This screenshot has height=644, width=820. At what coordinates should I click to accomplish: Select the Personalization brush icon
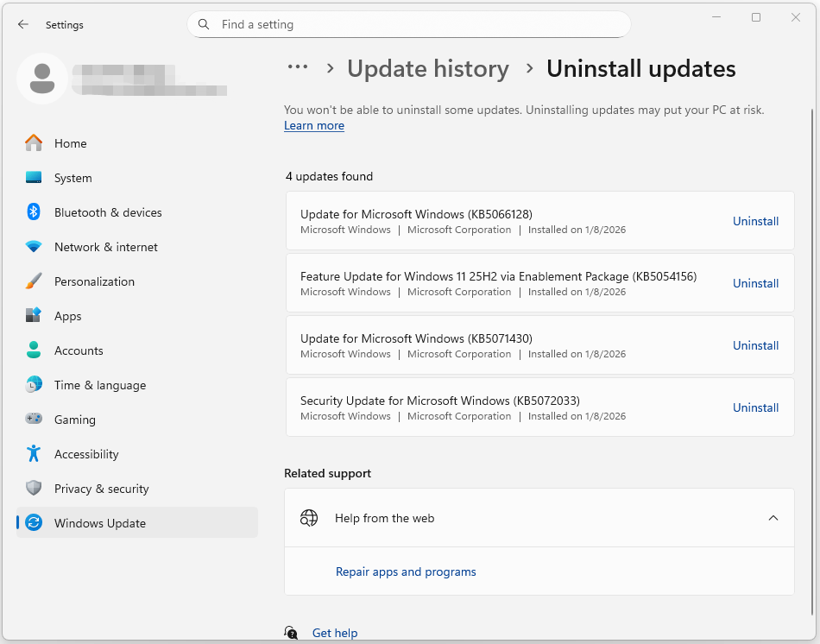pyautogui.click(x=35, y=281)
